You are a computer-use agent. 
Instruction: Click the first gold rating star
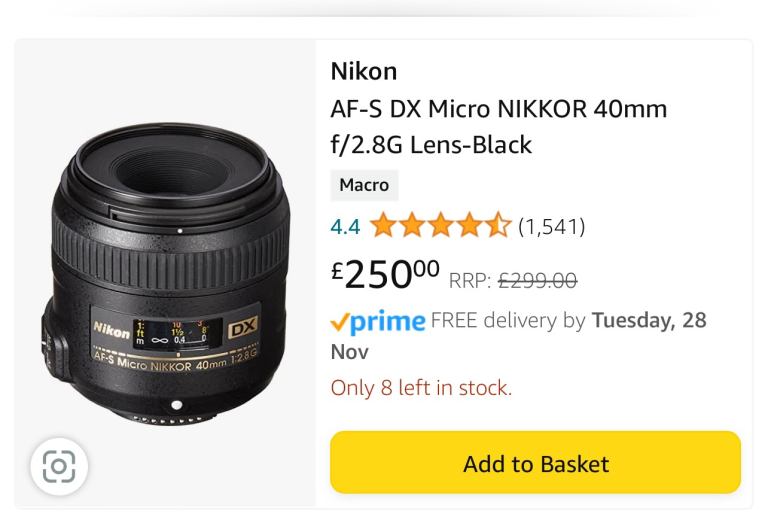coord(382,227)
